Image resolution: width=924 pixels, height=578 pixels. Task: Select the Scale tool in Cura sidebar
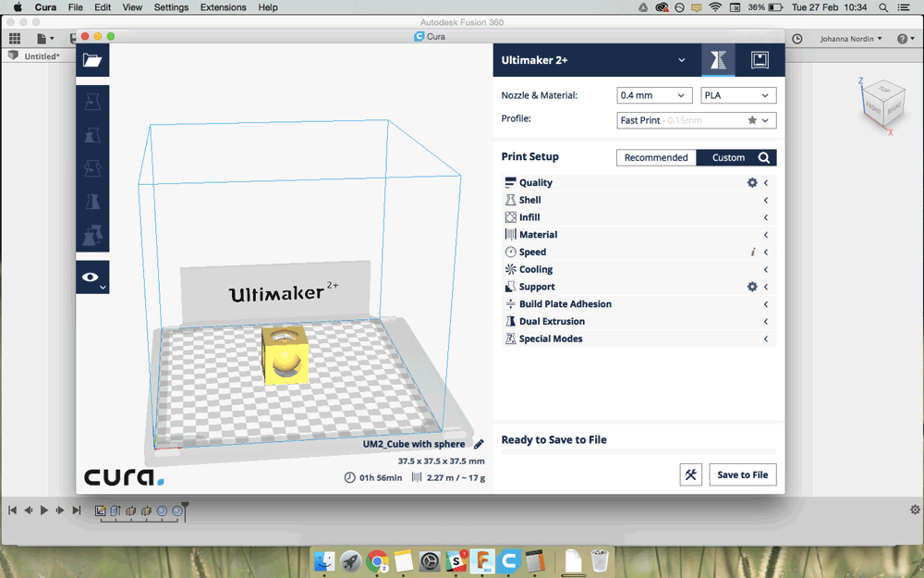pos(92,136)
